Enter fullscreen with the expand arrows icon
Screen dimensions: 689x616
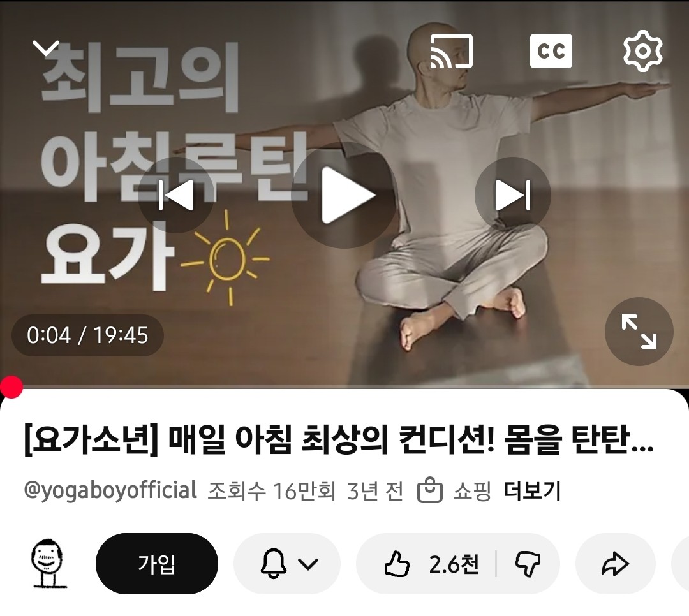click(x=639, y=332)
